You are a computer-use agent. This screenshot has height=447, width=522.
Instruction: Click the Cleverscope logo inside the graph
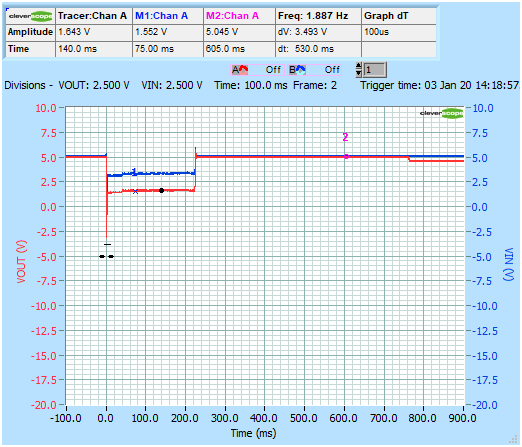(442, 113)
